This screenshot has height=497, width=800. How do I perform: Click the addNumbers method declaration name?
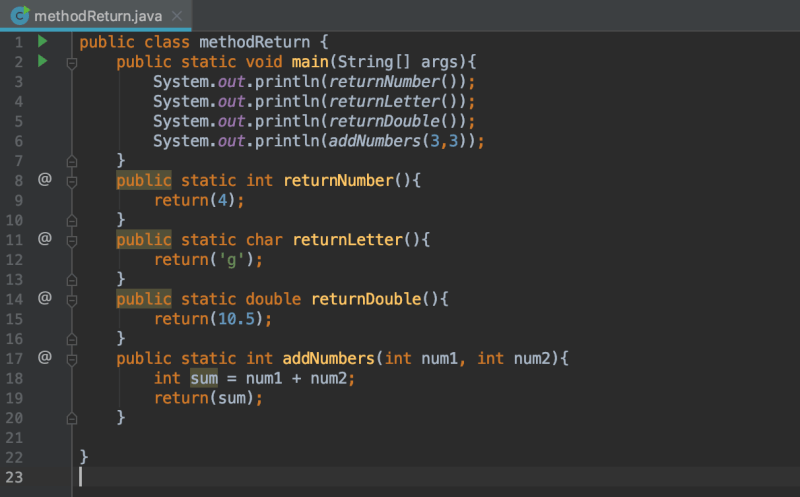click(x=329, y=358)
